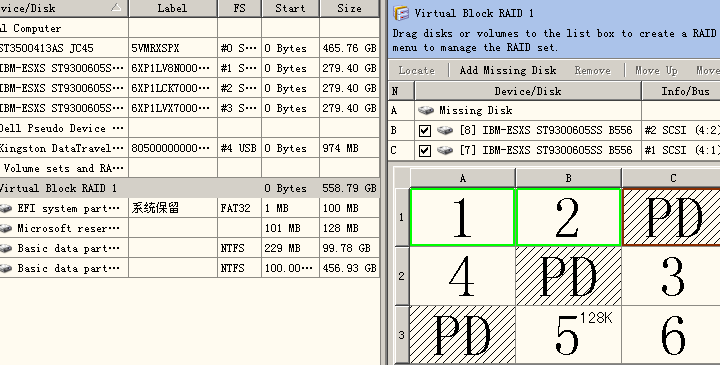Uncheck disk [7] IBM-ESXS in RAID list

coord(425,151)
